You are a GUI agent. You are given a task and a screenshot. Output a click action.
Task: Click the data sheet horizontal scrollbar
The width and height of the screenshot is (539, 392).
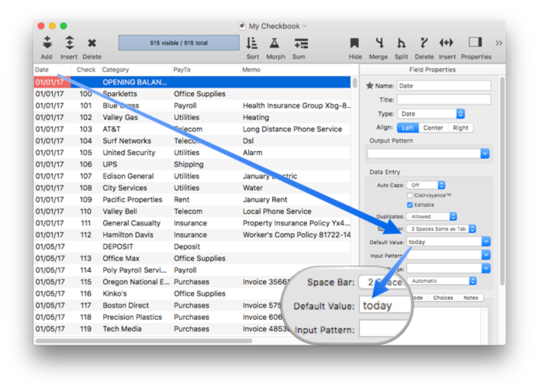coord(143,341)
